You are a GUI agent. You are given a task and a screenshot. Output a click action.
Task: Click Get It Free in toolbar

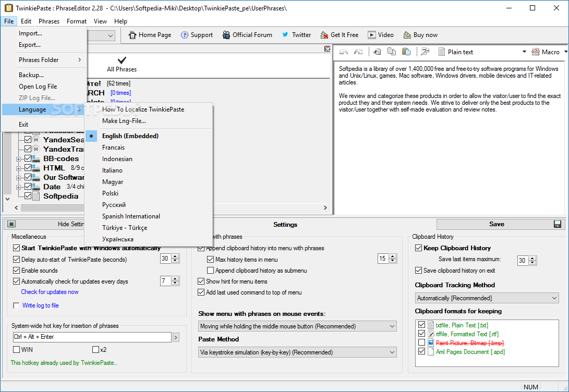point(340,35)
